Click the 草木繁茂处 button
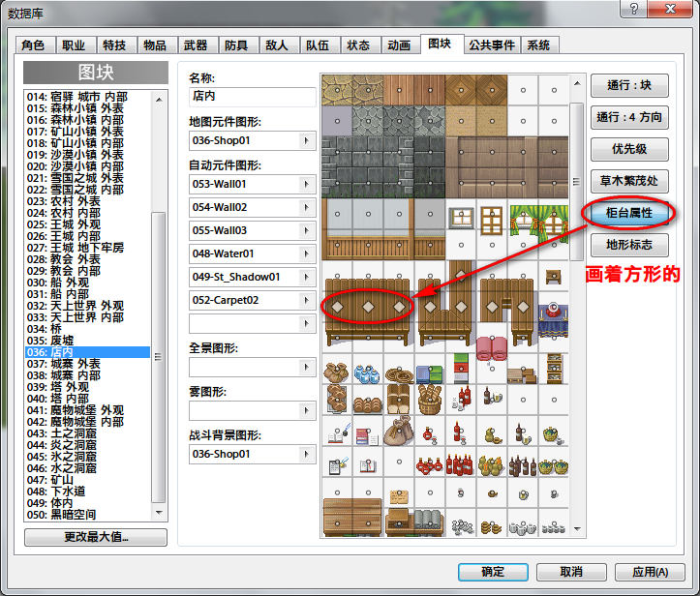 (629, 181)
